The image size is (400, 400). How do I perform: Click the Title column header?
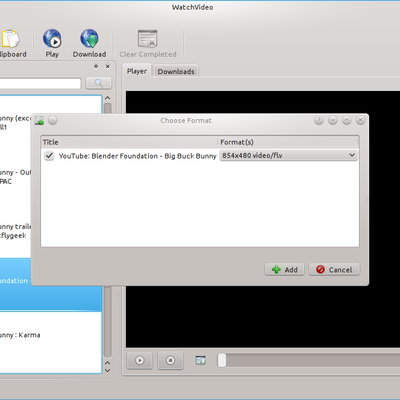129,142
